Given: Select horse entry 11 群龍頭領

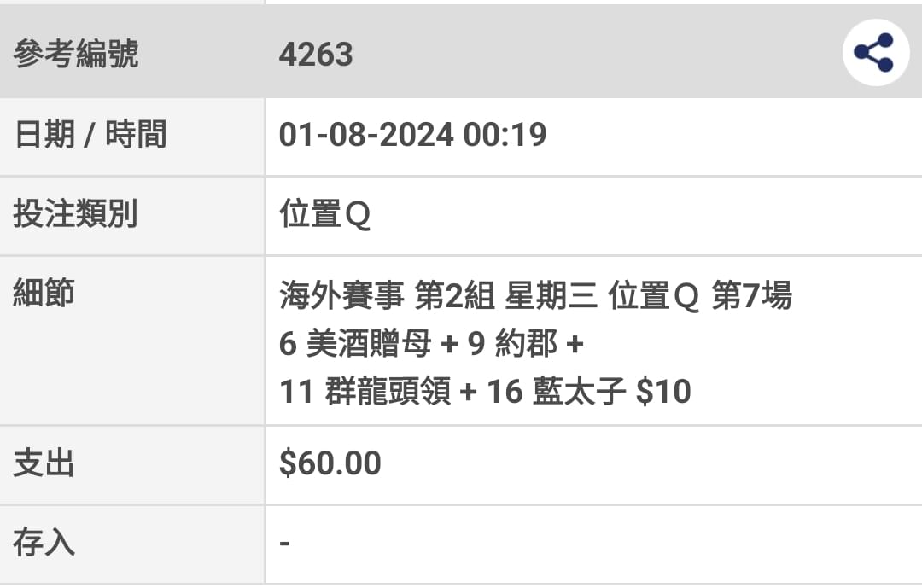Looking at the screenshot, I should (x=365, y=392).
